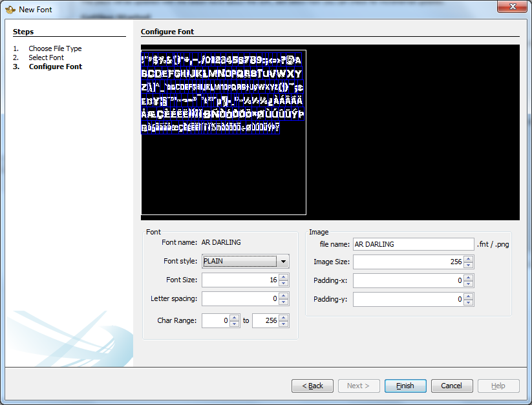Click into the file name field AR DARLING
Viewport: 532px width, 405px height.
pyautogui.click(x=414, y=244)
